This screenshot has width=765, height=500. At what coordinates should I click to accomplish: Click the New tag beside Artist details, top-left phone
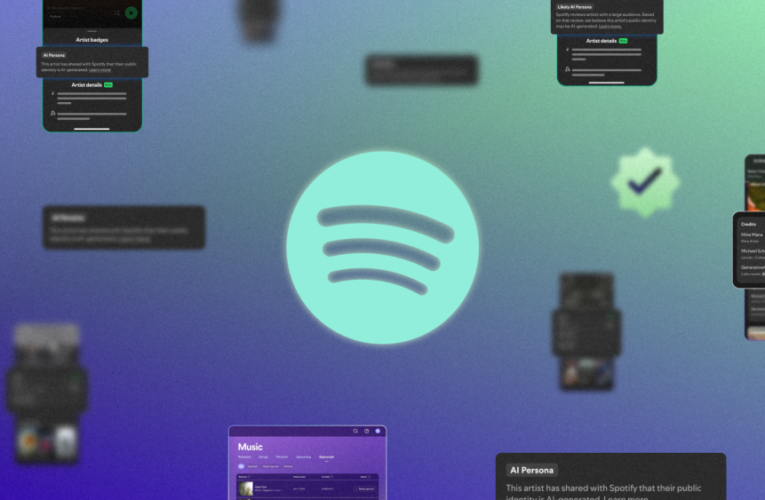(x=108, y=85)
